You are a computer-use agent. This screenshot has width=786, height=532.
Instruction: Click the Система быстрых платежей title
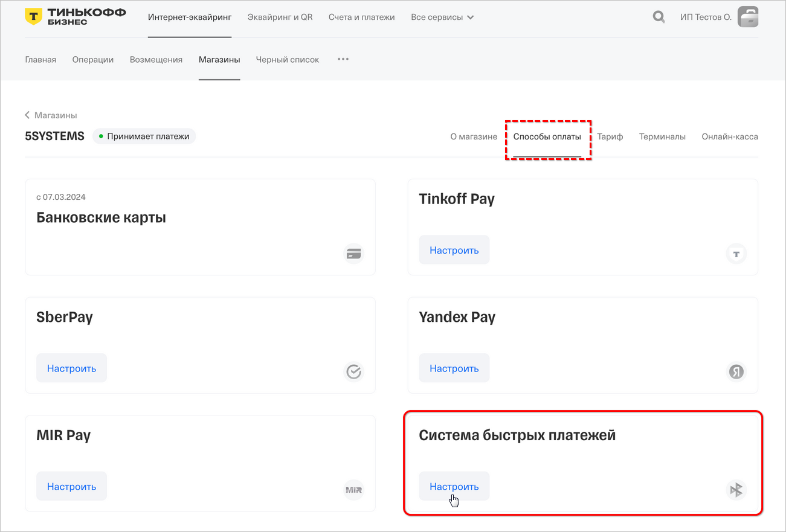point(518,435)
